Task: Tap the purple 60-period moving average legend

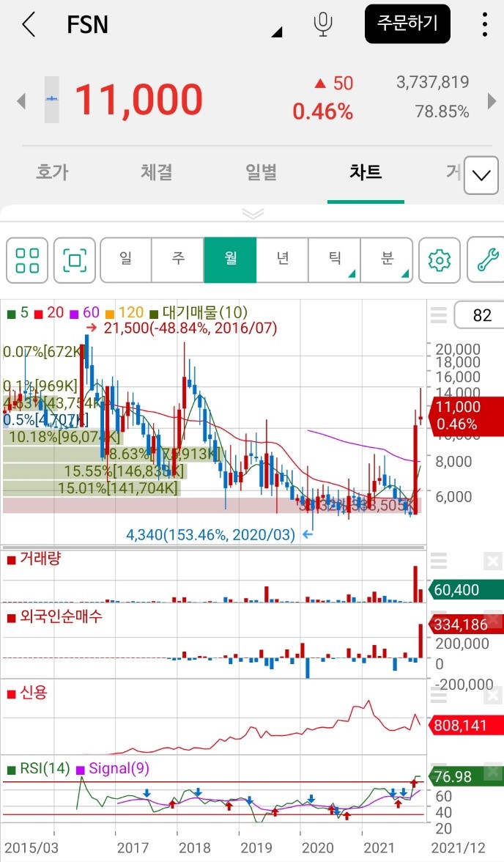Action: click(85, 313)
